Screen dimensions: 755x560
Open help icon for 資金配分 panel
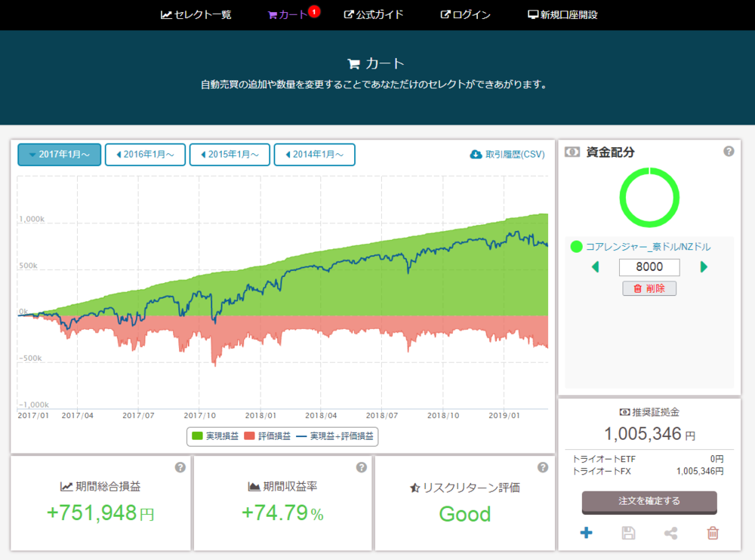[x=729, y=152]
